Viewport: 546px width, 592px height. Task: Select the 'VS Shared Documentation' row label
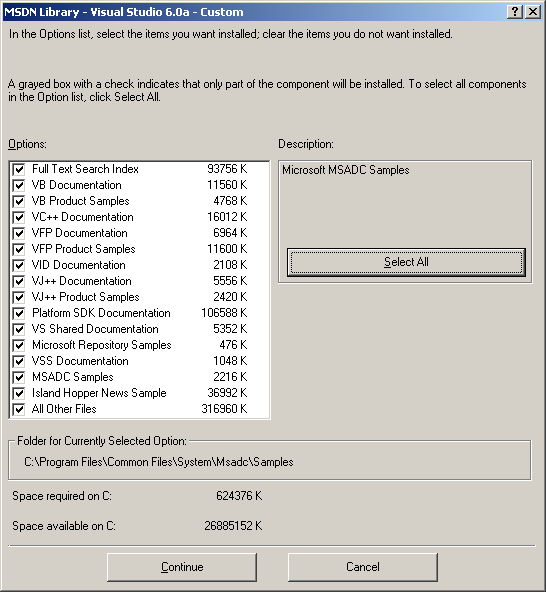click(95, 329)
